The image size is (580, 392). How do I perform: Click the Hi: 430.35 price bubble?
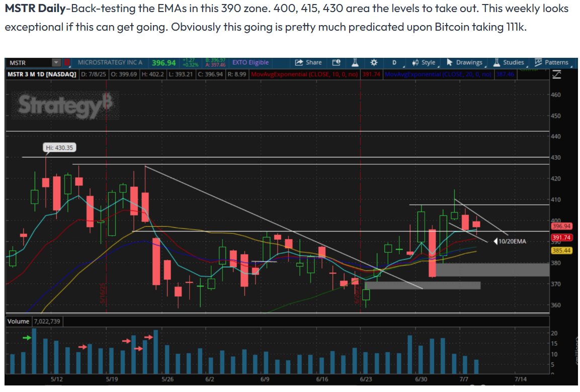[59, 148]
